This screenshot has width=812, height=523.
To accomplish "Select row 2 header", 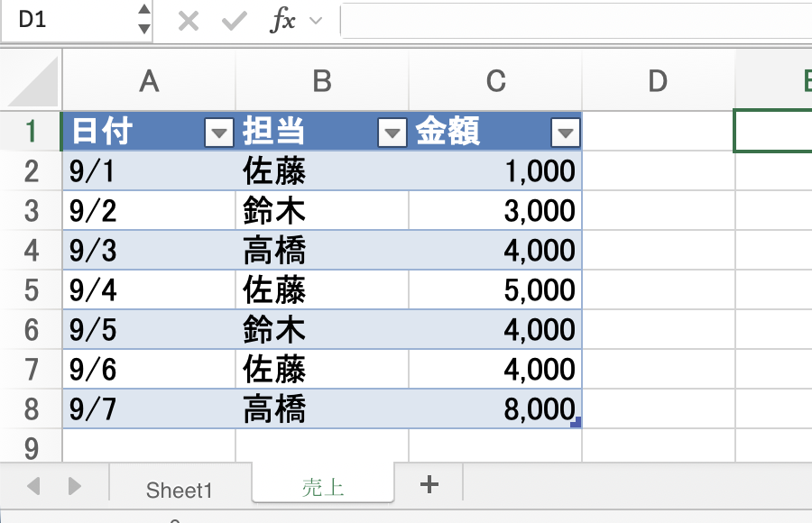I will (x=31, y=171).
